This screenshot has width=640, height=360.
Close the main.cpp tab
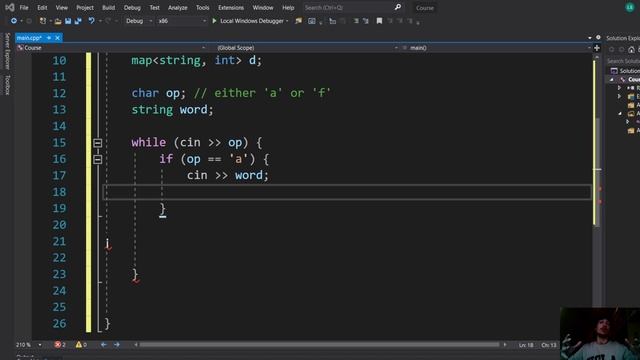tap(58, 38)
